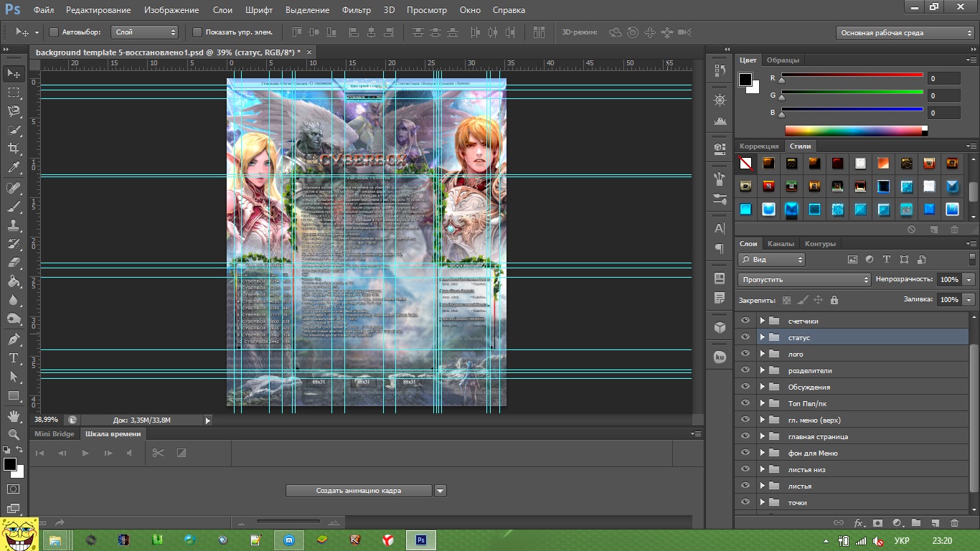
Task: Select the Rectangle shape tool
Action: (x=14, y=395)
